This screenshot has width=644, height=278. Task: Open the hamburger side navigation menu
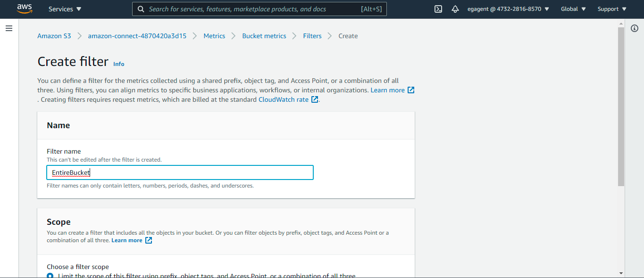[9, 28]
